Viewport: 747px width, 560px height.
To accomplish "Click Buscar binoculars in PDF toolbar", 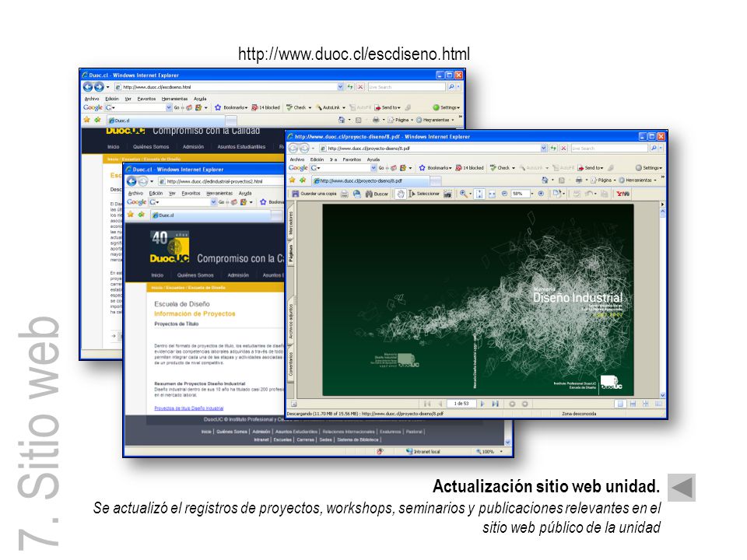I will pos(377,194).
